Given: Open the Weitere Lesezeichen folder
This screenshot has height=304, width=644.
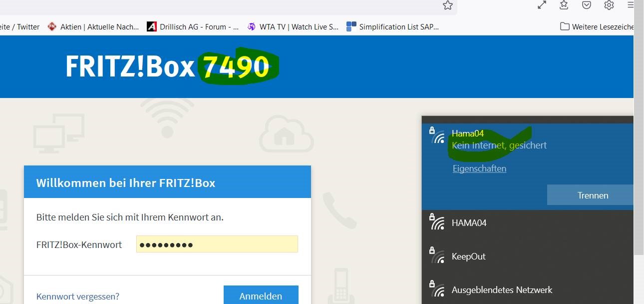Looking at the screenshot, I should coord(597,27).
